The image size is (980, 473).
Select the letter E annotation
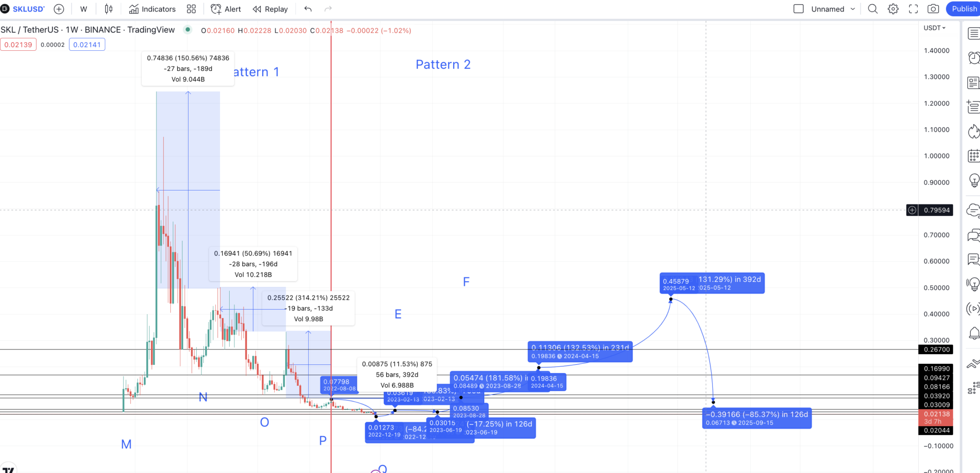(x=398, y=314)
